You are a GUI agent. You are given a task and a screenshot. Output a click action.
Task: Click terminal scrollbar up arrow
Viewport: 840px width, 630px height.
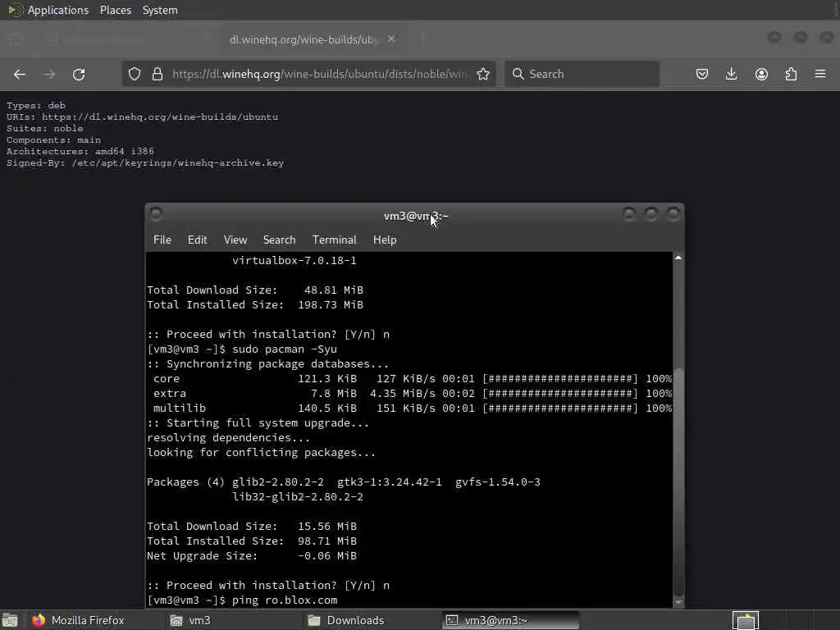pyautogui.click(x=678, y=258)
